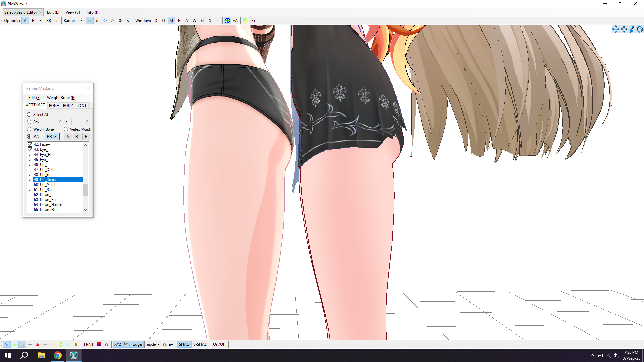Image resolution: width=644 pixels, height=362 pixels.
Task: Click the colored crosshair circle toolbar icon
Action: pyautogui.click(x=227, y=21)
